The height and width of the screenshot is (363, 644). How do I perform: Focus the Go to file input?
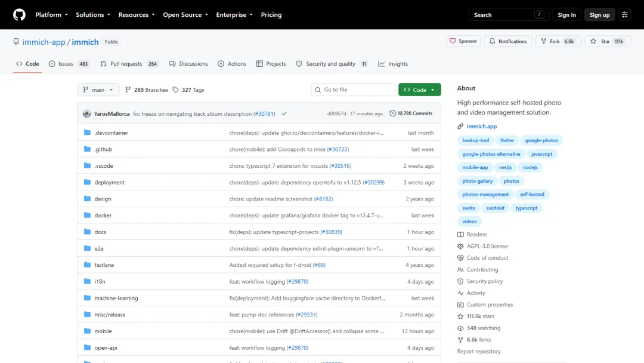[x=353, y=90]
